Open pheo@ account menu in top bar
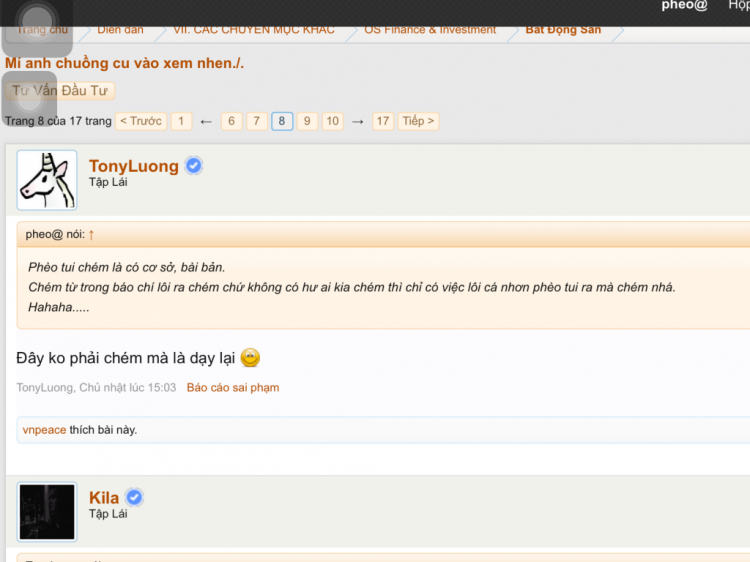The image size is (750, 562). 684,6
